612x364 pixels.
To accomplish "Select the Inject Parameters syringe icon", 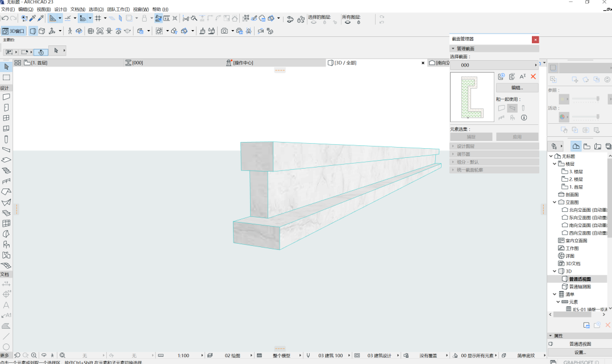I will click(40, 18).
